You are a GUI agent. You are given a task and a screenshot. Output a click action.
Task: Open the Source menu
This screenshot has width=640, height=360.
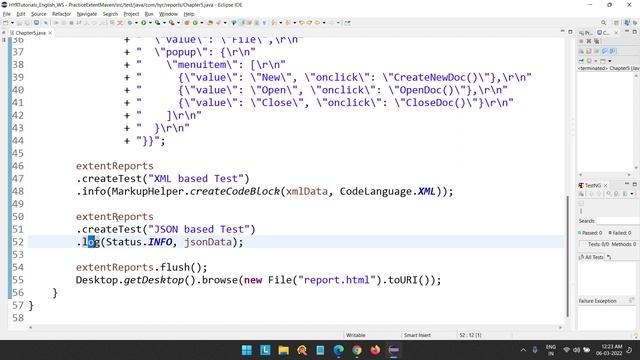39,14
